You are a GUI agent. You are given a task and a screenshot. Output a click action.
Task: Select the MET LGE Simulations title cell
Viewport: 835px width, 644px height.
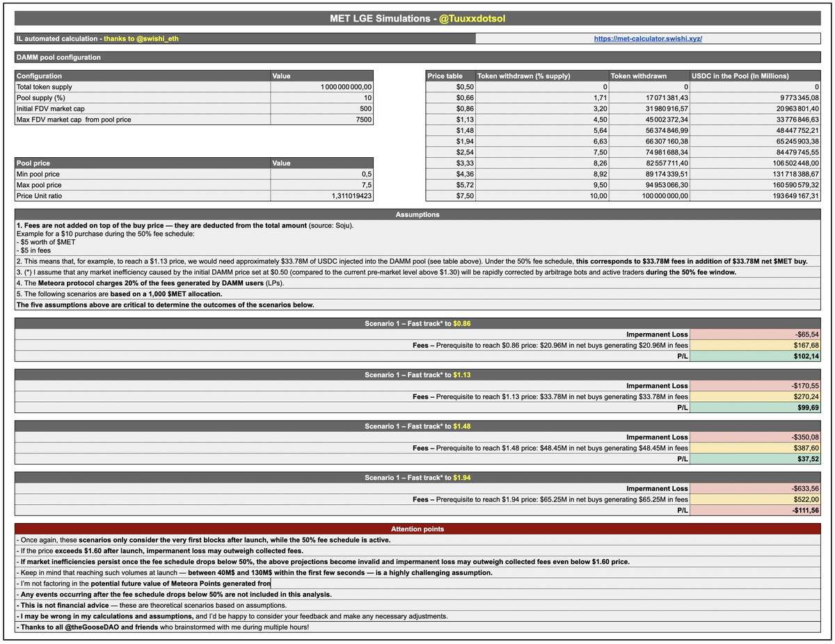pos(417,19)
